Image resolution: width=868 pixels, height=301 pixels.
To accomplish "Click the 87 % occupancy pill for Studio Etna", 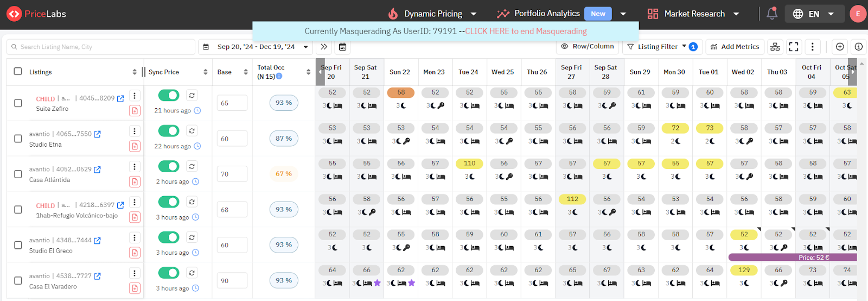I will click(284, 139).
